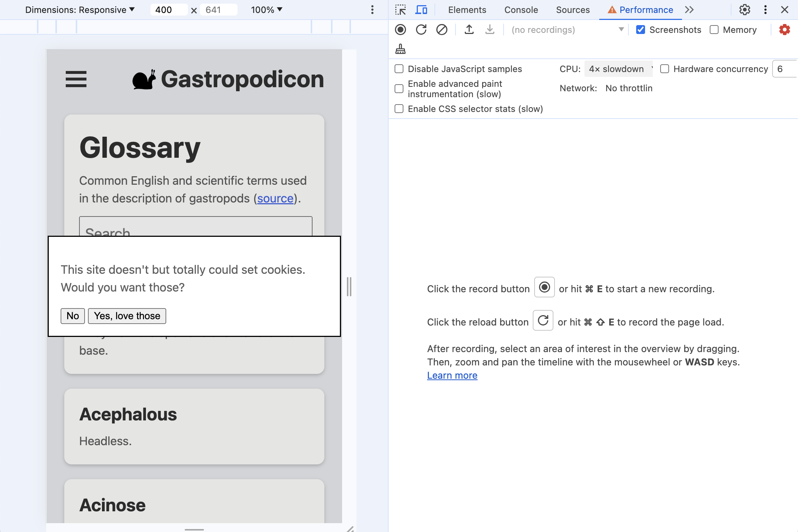798x532 pixels.
Task: Click the save recording download icon
Action: coord(489,29)
